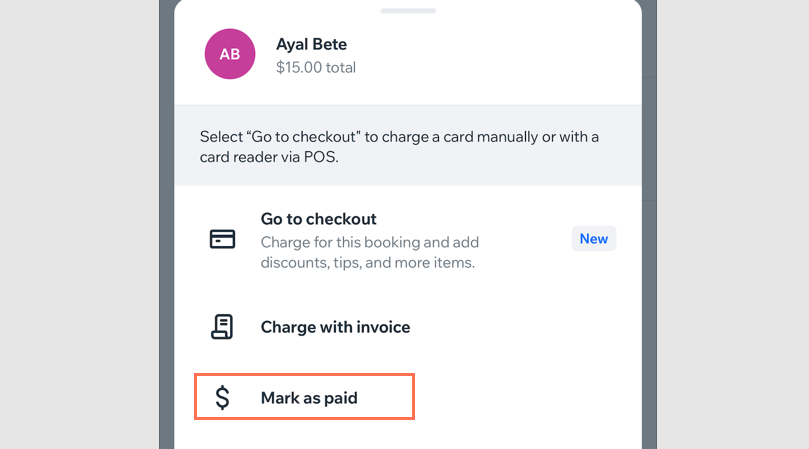Click the invoice receipt icon
The height and width of the screenshot is (449, 809).
[222, 327]
